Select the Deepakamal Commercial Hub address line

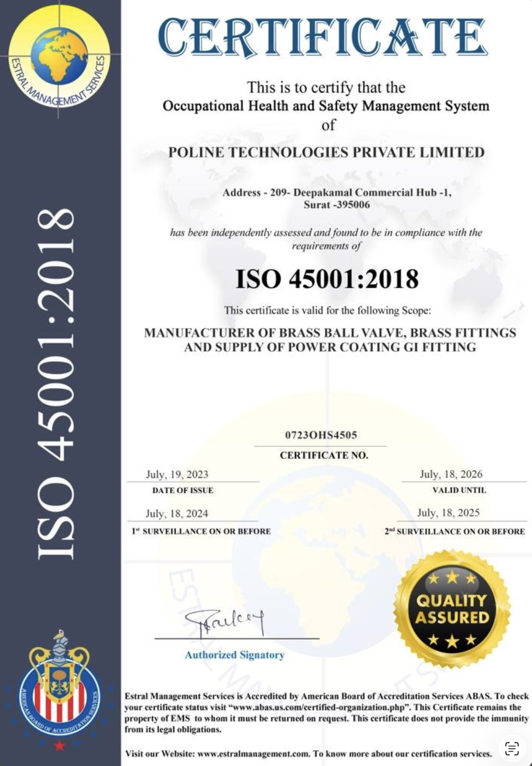pyautogui.click(x=336, y=193)
